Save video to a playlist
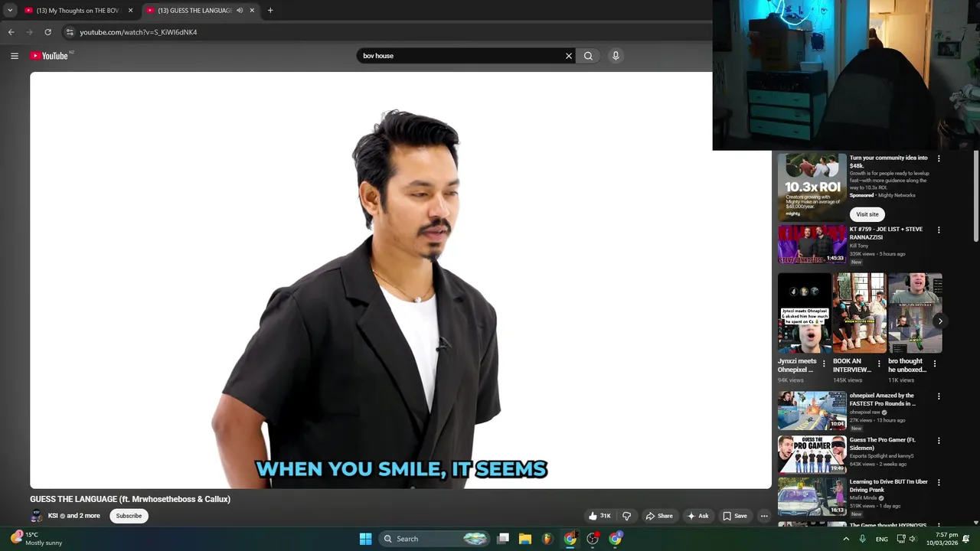The width and height of the screenshot is (980, 551). coord(735,516)
